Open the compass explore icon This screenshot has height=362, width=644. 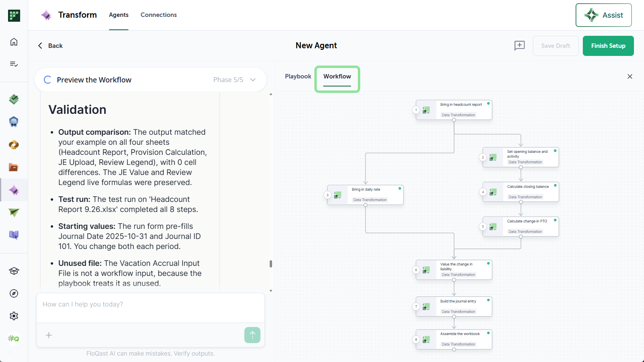14,294
